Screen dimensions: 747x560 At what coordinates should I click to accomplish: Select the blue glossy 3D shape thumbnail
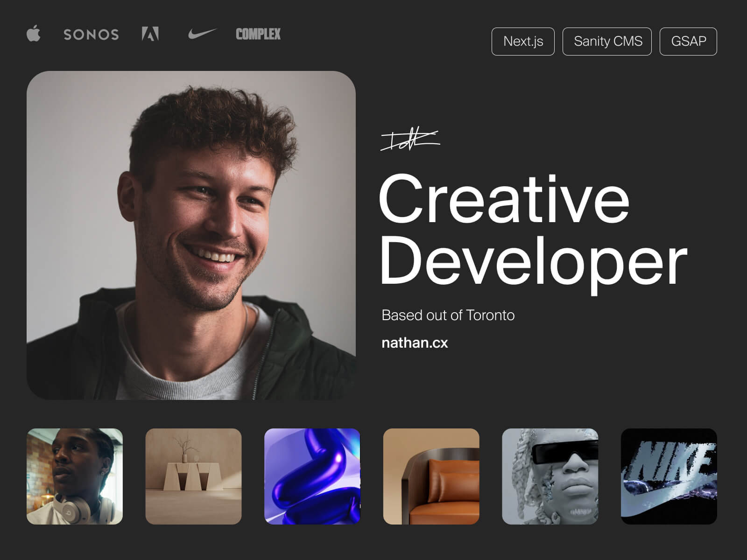tap(312, 476)
